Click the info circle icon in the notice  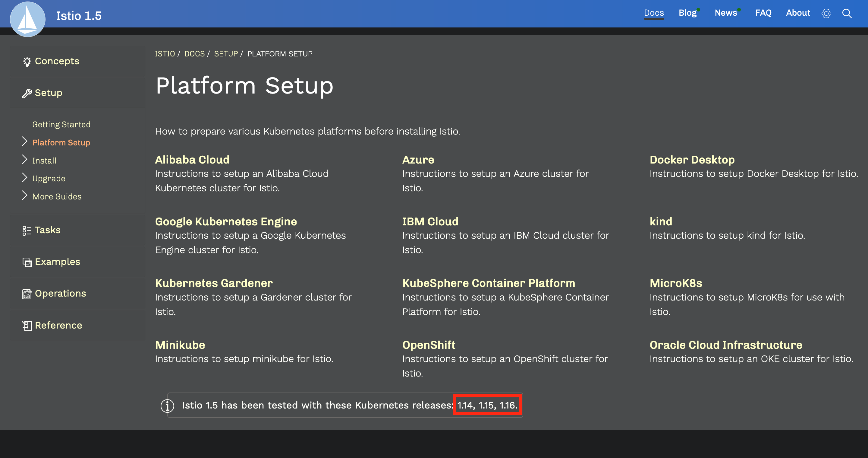pos(167,406)
